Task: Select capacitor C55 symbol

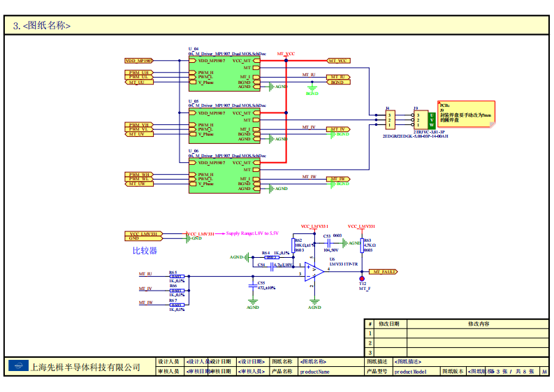Action: [x=253, y=286]
